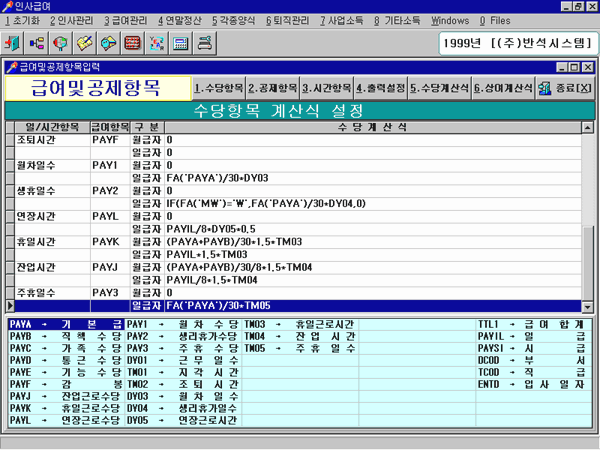Click the calculator toolbar icon
This screenshot has width=600, height=450.
[180, 43]
